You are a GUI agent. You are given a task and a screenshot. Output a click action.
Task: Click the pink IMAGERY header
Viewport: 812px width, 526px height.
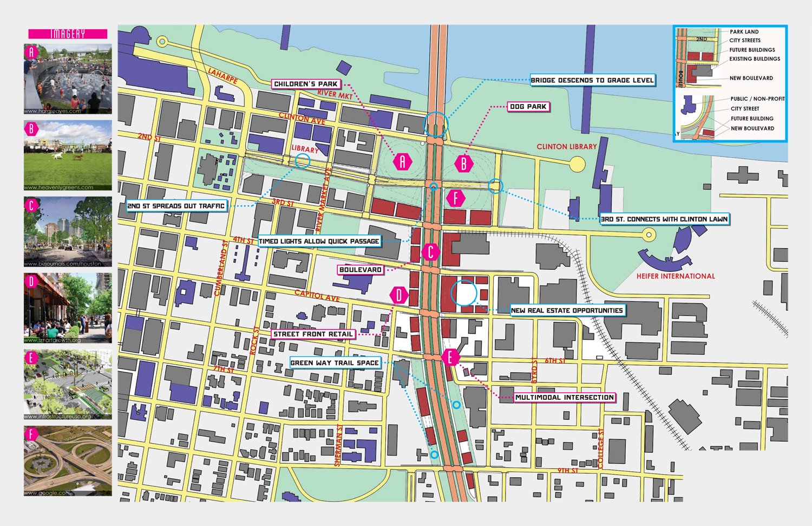pyautogui.click(x=68, y=34)
